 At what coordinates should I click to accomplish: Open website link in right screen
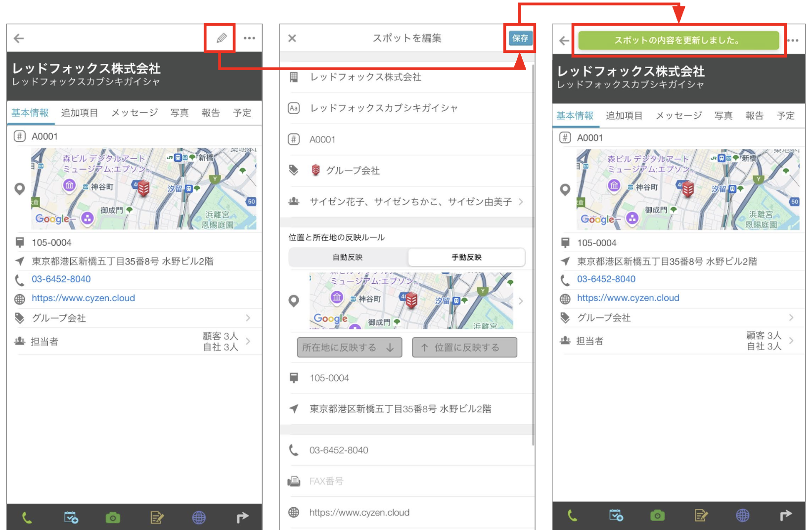628,298
